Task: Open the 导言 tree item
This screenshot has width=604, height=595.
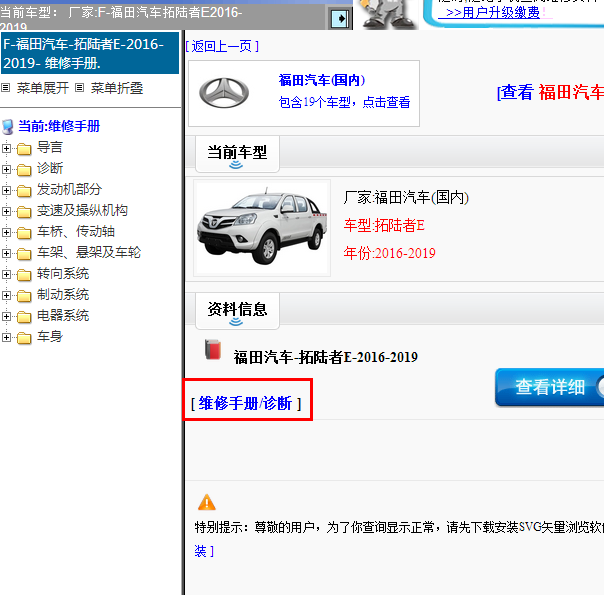Action: point(50,147)
